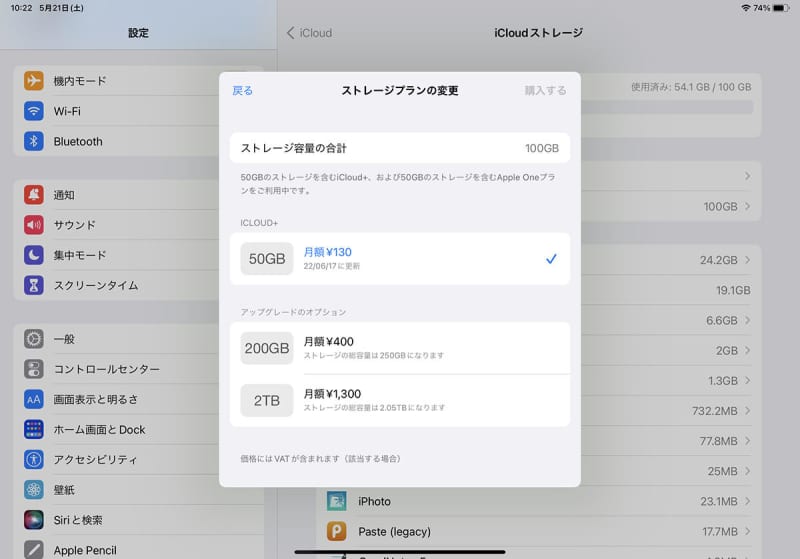Check the Wi-Fi status icon in the status bar
Screen dimensions: 800x559
tap(745, 8)
